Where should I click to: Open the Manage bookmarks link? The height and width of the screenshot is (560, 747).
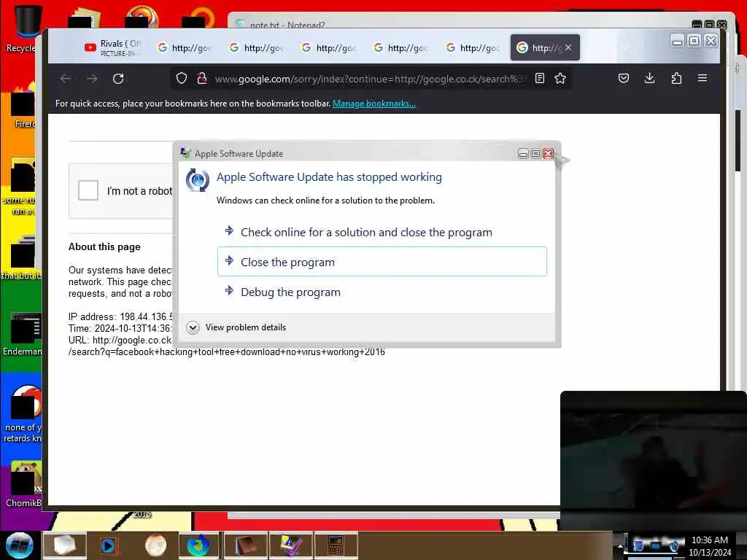coord(374,104)
